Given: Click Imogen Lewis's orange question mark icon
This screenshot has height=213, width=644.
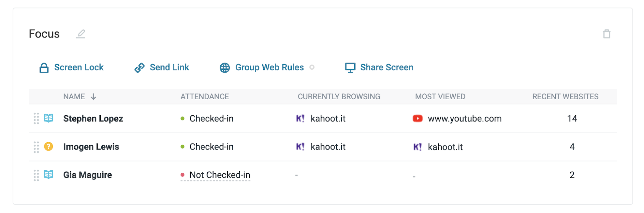Looking at the screenshot, I should tap(49, 147).
